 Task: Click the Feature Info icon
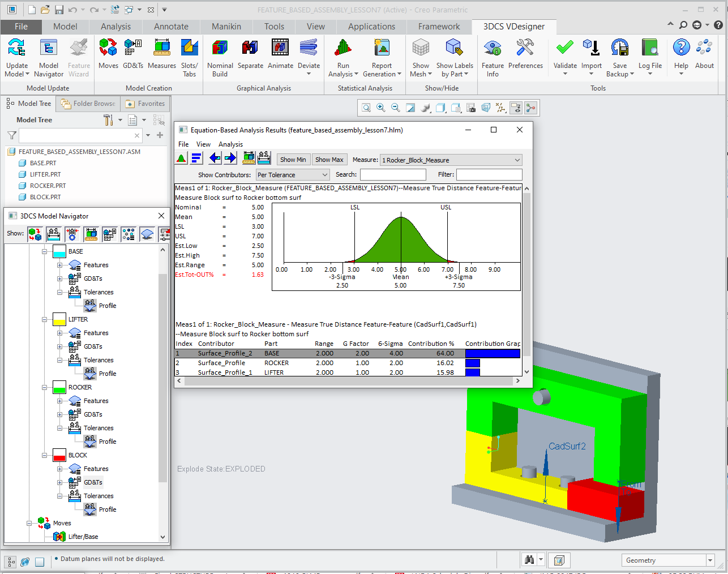(x=493, y=51)
